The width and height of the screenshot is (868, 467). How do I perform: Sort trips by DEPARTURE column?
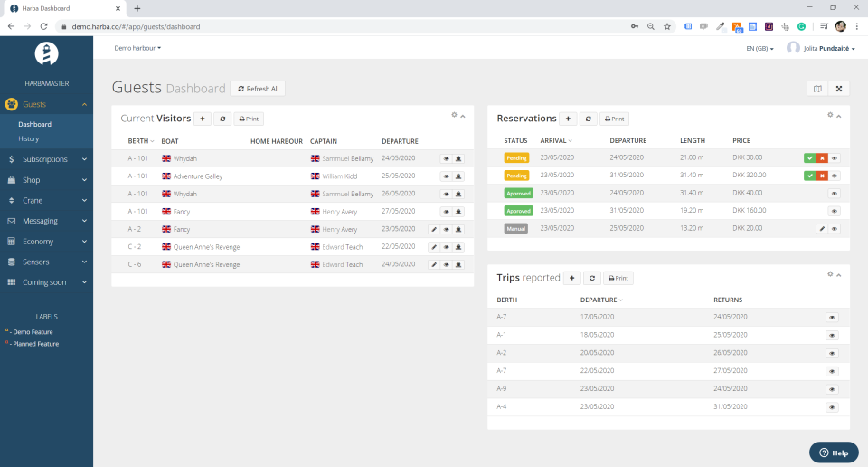(601, 300)
